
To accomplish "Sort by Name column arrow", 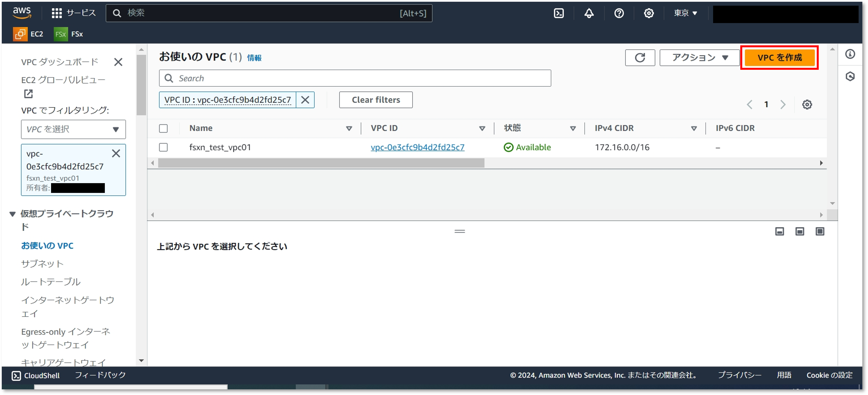I will tap(349, 128).
